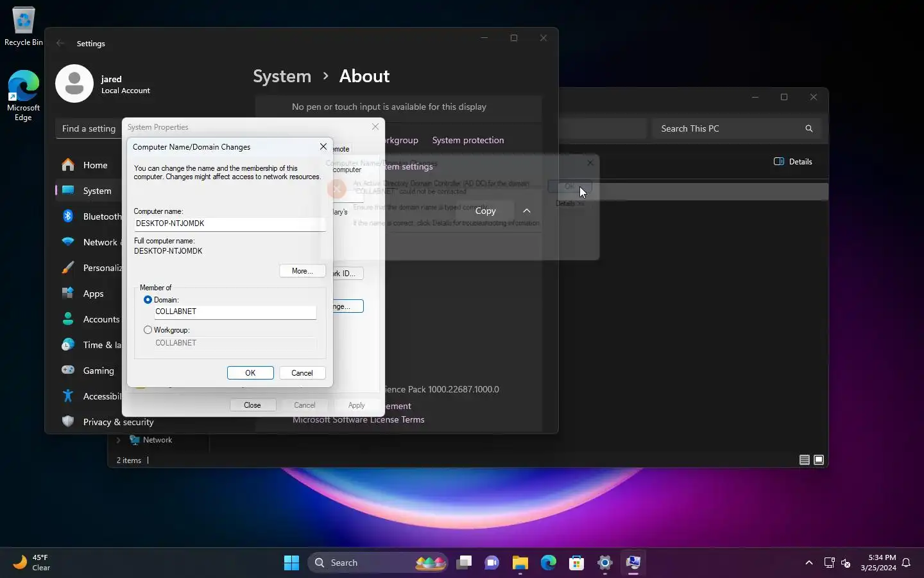Click OK in Computer Name/Domain Changes
This screenshot has height=578, width=924.
pos(250,373)
